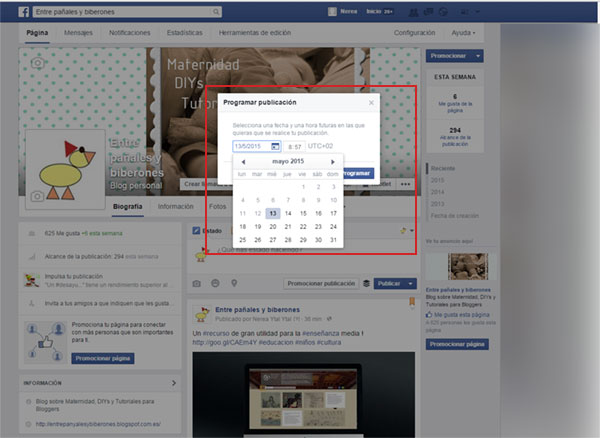Click the Facebook logo icon
600x438 pixels.
tap(24, 12)
